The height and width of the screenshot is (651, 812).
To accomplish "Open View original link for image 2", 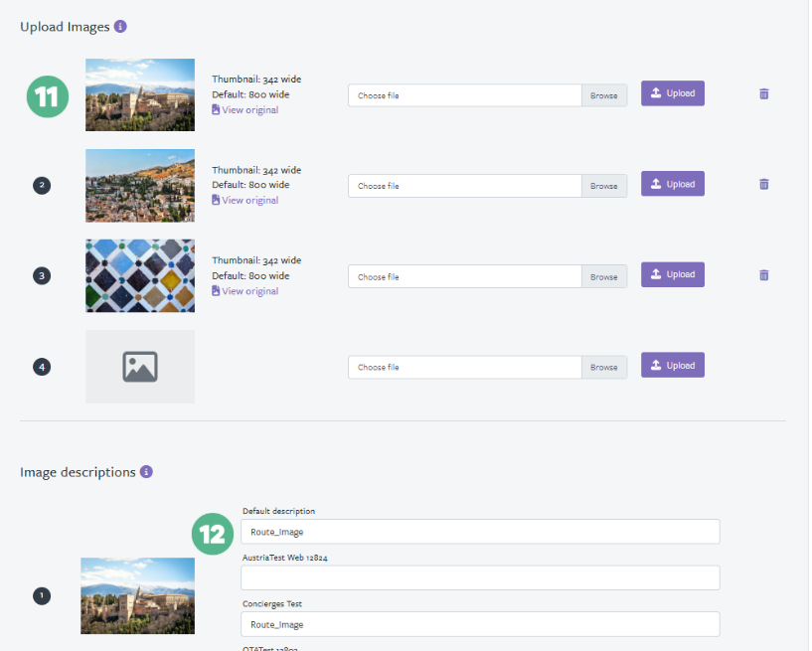I will 248,201.
